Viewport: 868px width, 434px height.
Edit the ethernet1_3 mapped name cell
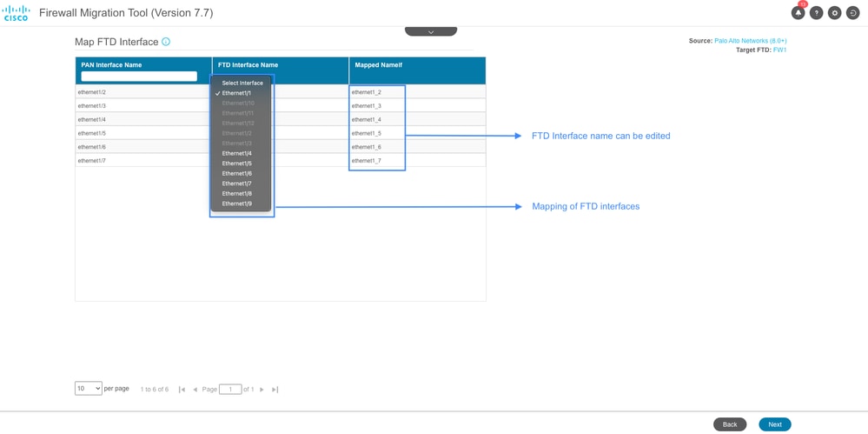tap(417, 105)
